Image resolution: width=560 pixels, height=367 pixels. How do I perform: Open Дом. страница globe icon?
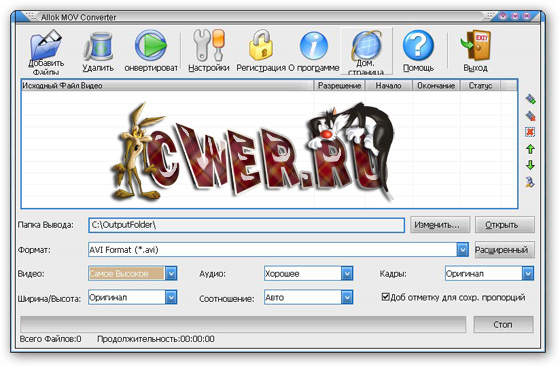(x=366, y=45)
